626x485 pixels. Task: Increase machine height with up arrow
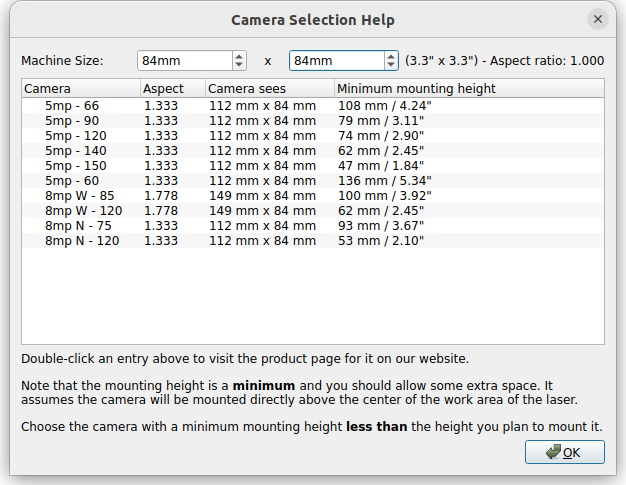coord(391,56)
